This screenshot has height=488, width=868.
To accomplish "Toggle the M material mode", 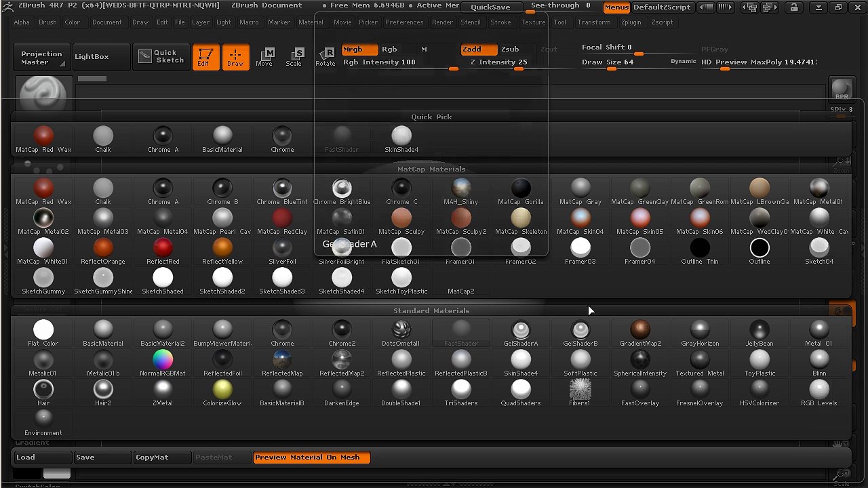I will pos(424,49).
